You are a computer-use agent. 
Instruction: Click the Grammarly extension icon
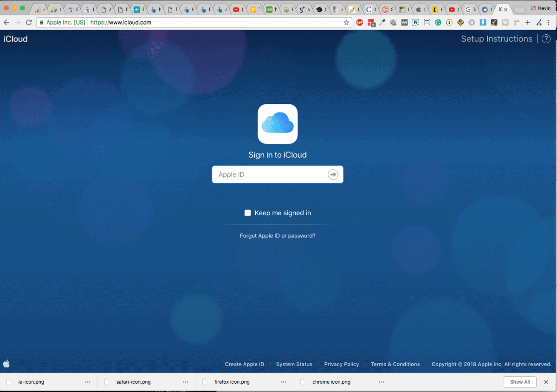pyautogui.click(x=438, y=22)
